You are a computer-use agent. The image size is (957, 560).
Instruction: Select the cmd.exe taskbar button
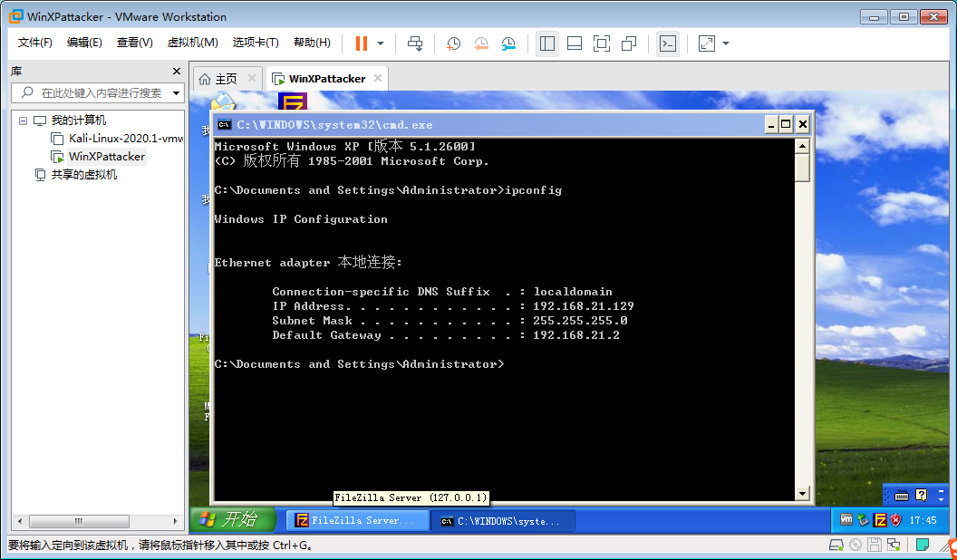click(x=504, y=521)
